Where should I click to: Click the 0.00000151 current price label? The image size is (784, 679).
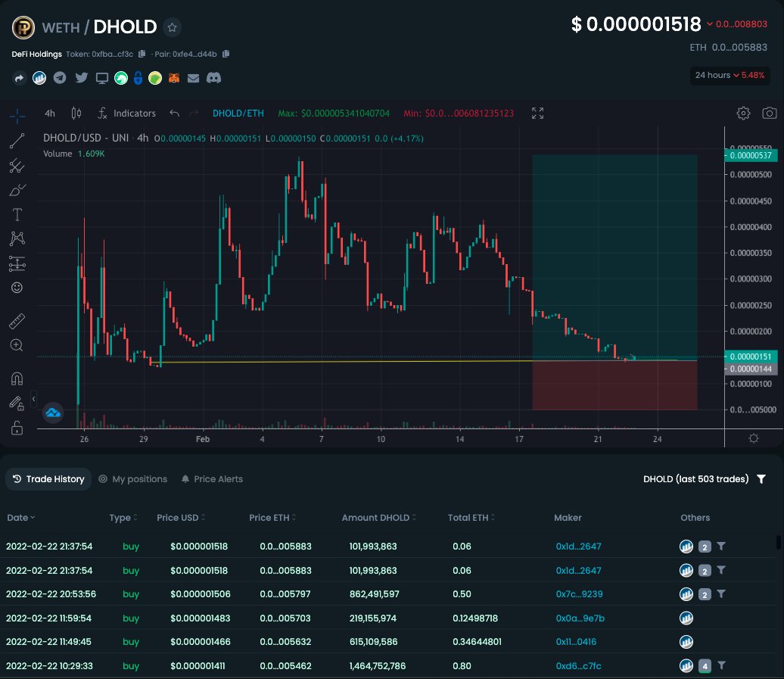pyautogui.click(x=751, y=357)
